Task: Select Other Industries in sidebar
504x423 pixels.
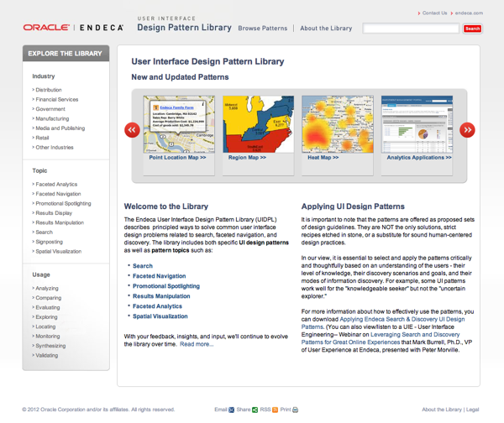Action: [55, 148]
